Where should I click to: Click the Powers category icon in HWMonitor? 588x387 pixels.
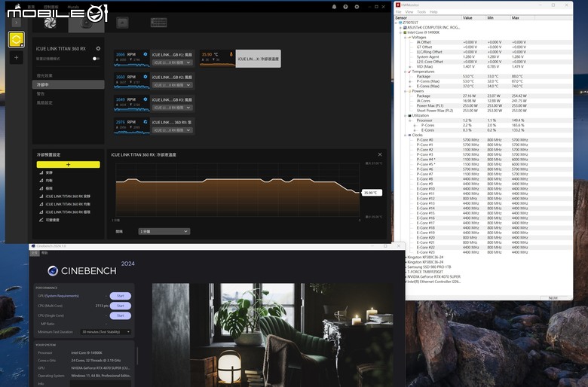pyautogui.click(x=409, y=91)
